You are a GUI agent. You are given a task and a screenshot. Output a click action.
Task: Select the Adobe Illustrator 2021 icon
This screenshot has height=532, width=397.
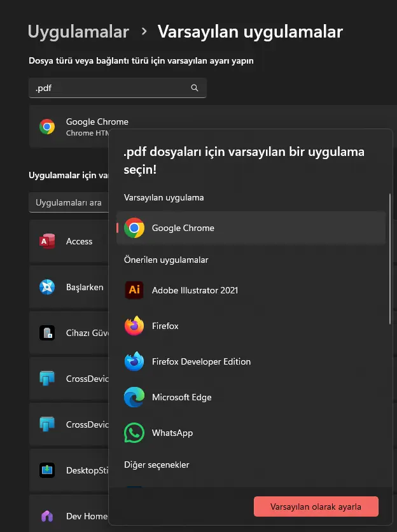point(134,290)
